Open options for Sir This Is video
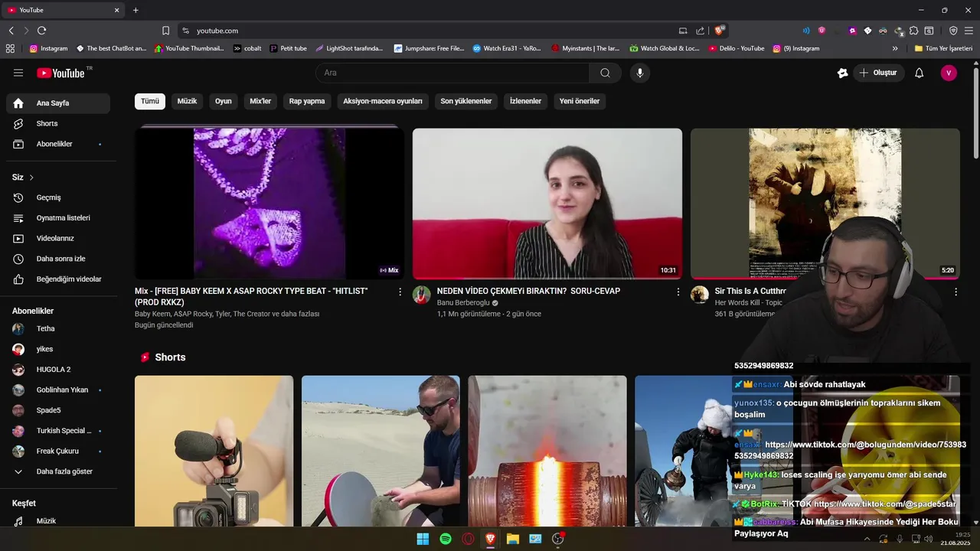 955,292
